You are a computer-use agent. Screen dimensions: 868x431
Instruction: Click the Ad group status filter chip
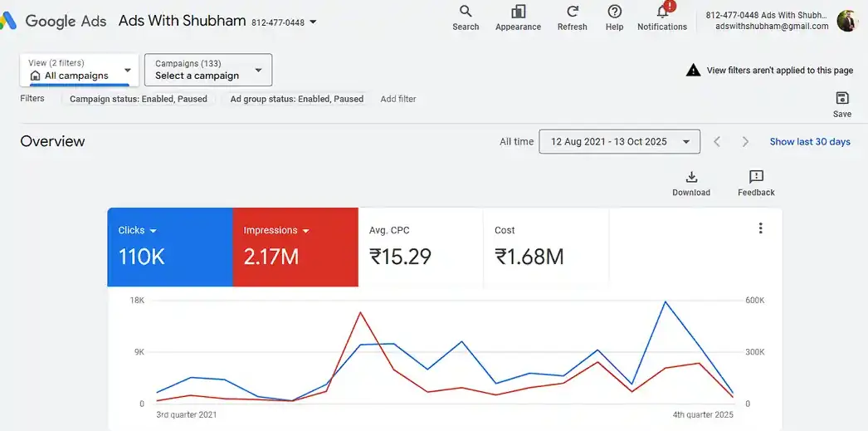pos(297,99)
